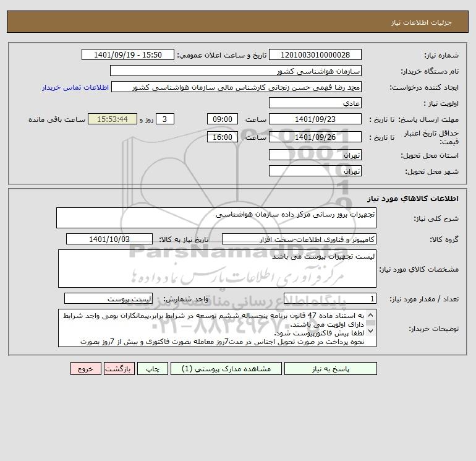Image resolution: width=476 pixels, height=461 pixels.
Task: Open مشاهده مدارک پیوستی (1) button
Action: (226, 369)
